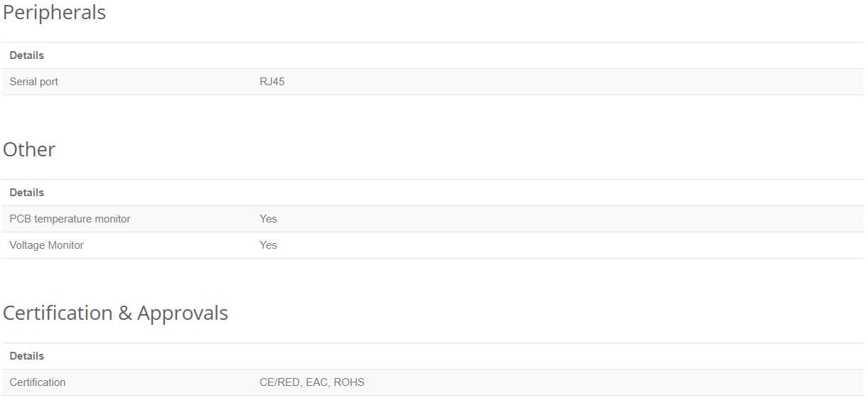Click the Yes value for PCB temperature monitor
The image size is (868, 403).
(x=268, y=219)
